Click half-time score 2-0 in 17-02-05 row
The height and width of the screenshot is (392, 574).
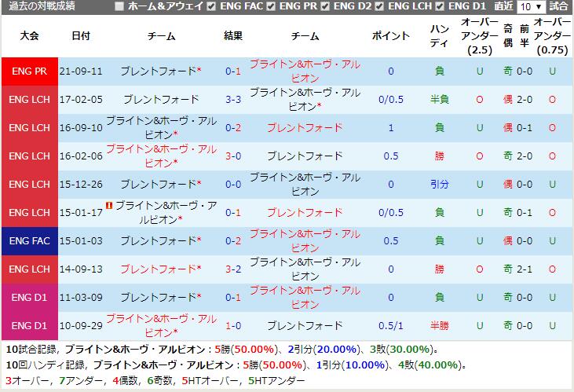pos(525,99)
